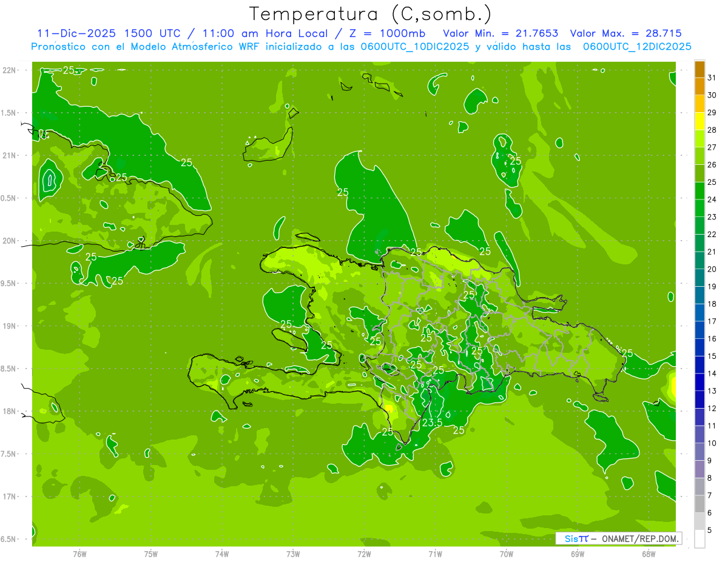Click the '0600UTC_12DIC2025' valid-until time

click(x=637, y=46)
